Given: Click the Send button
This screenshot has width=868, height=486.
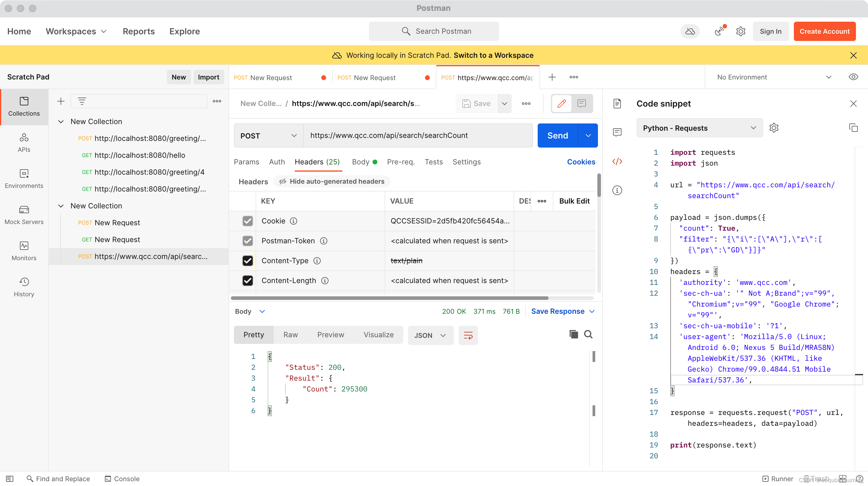Looking at the screenshot, I should pyautogui.click(x=558, y=136).
